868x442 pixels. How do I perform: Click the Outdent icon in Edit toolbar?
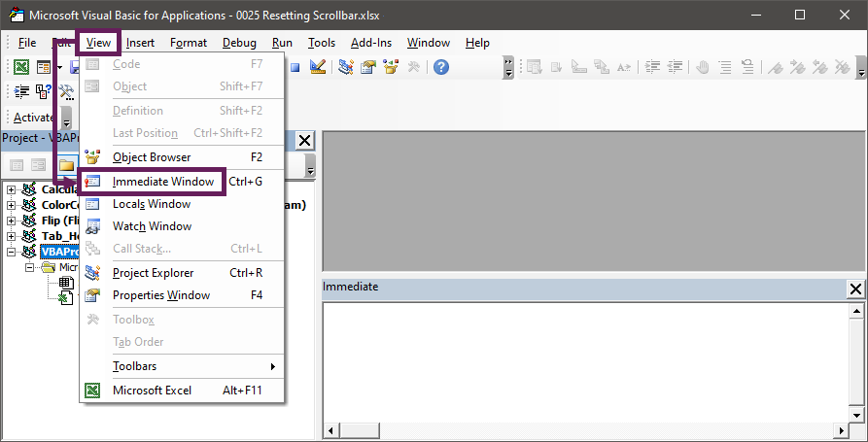pos(675,67)
